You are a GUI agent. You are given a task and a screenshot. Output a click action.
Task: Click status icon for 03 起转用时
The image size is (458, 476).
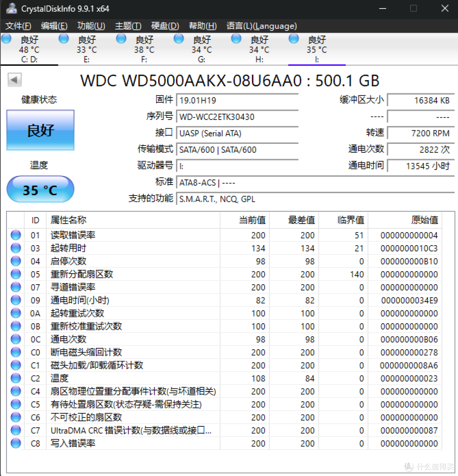tap(16, 248)
